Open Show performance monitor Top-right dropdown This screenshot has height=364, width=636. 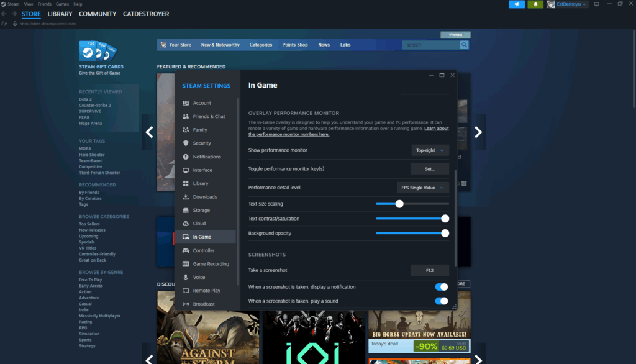click(430, 150)
